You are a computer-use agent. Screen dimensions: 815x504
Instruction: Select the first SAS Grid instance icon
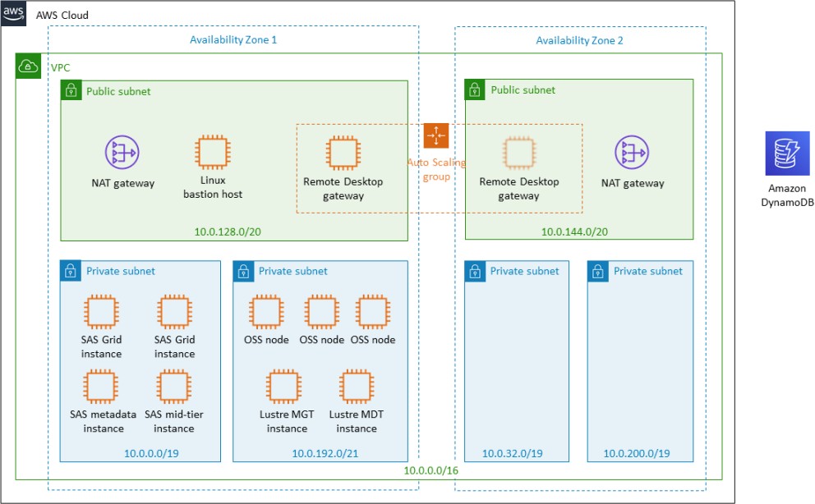pyautogui.click(x=101, y=312)
